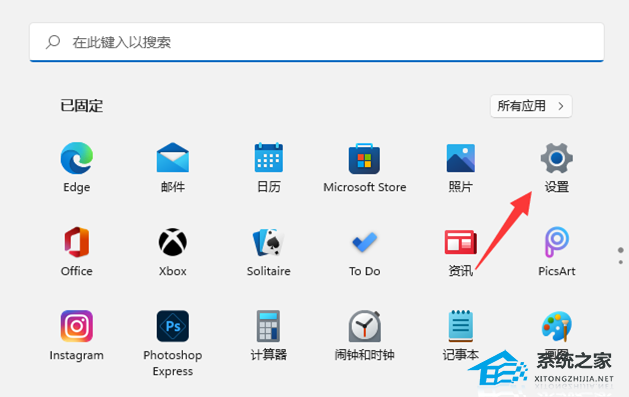Screen dimensions: 629x397
Task: Click the magnifier search icon
Action: point(53,42)
